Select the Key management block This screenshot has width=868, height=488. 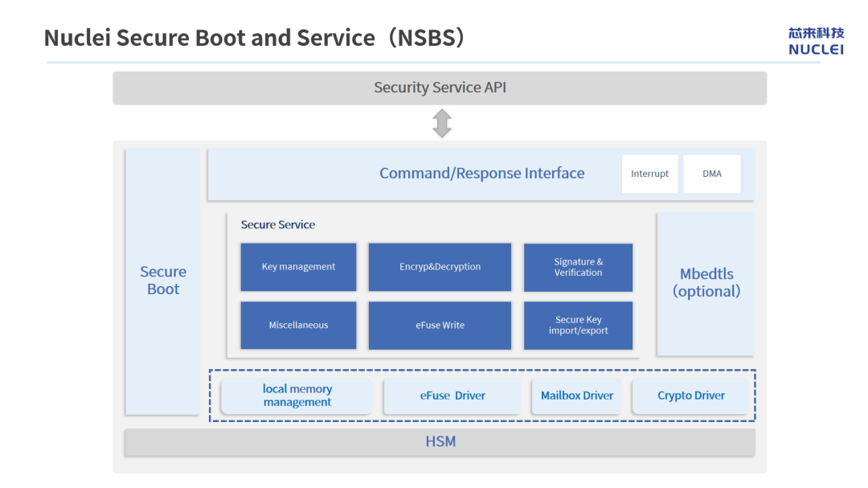pyautogui.click(x=298, y=267)
